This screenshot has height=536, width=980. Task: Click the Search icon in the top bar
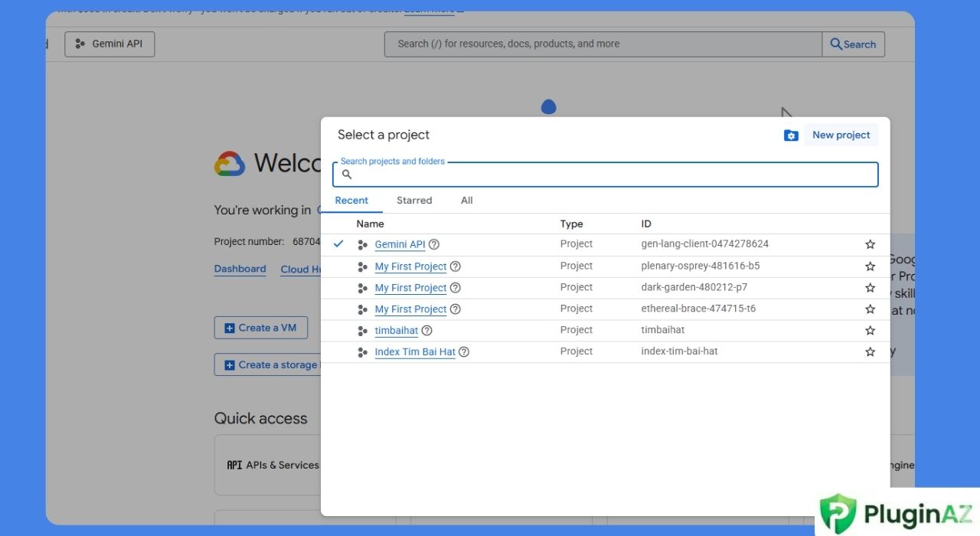point(835,44)
